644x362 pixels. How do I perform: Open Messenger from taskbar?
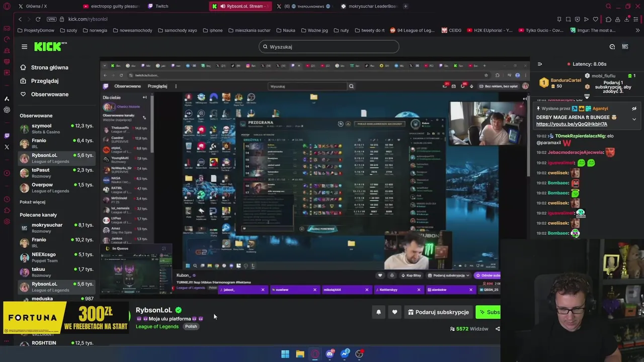pos(345,354)
